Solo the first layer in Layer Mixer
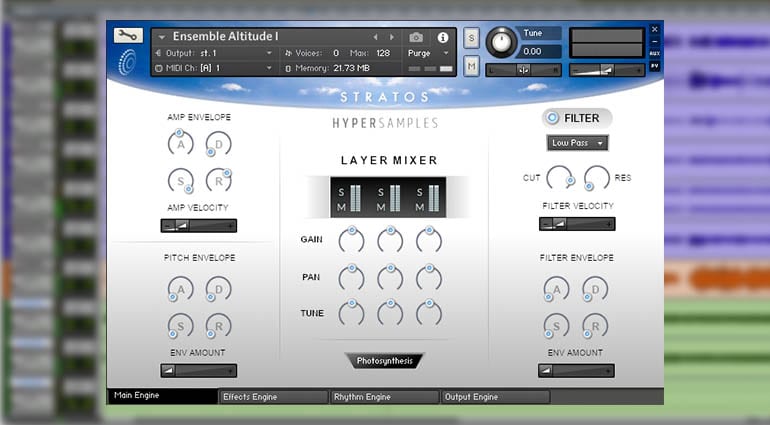 tap(341, 192)
